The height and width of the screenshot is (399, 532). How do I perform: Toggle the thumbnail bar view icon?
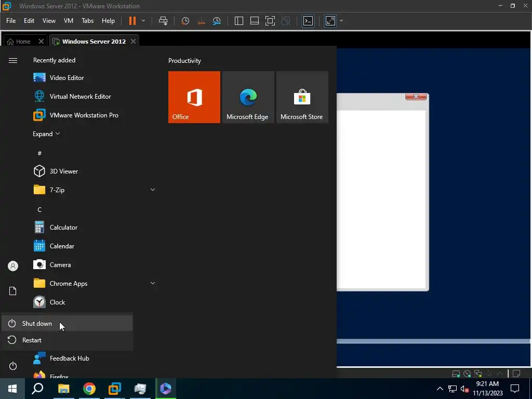[x=255, y=21]
